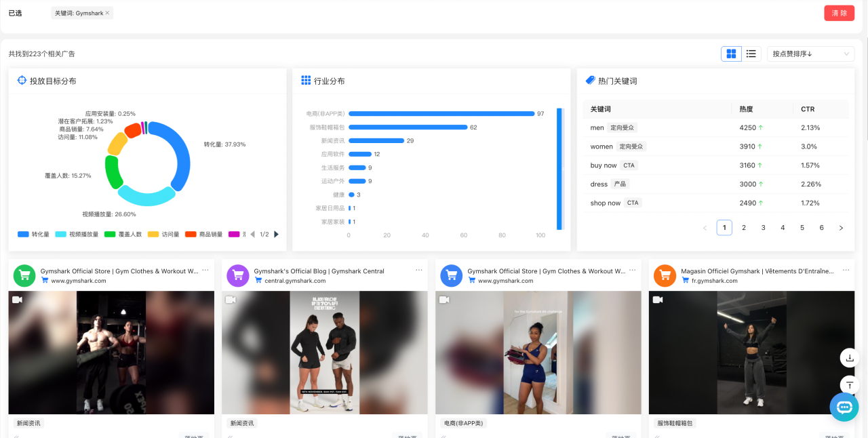Open more options on Gymshark Blog card

point(419,270)
